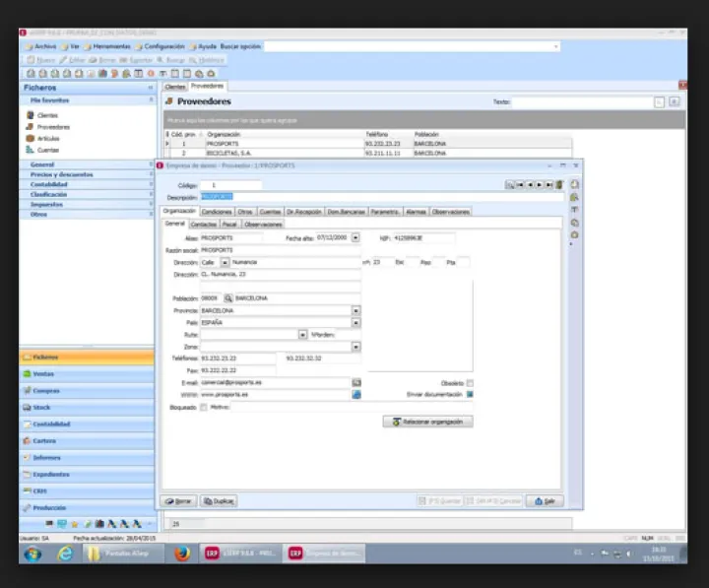Open the País dropdown
Image resolution: width=709 pixels, height=588 pixels.
tap(355, 323)
